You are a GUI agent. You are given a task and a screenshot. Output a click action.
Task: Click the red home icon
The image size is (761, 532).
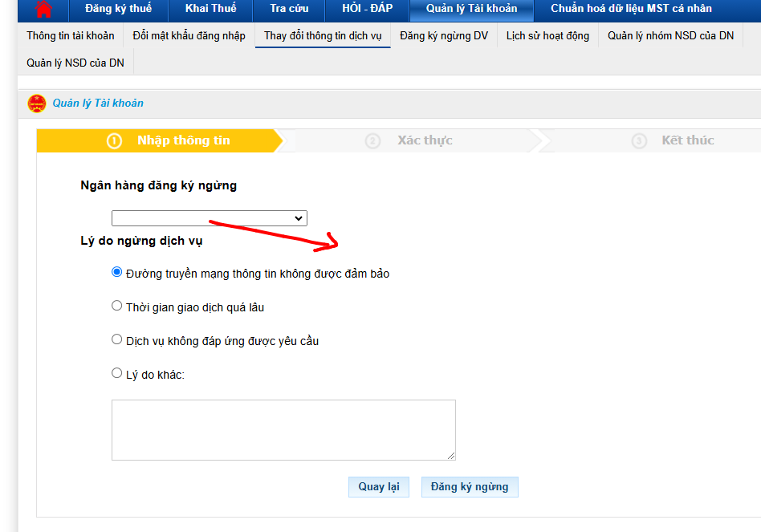tap(43, 10)
